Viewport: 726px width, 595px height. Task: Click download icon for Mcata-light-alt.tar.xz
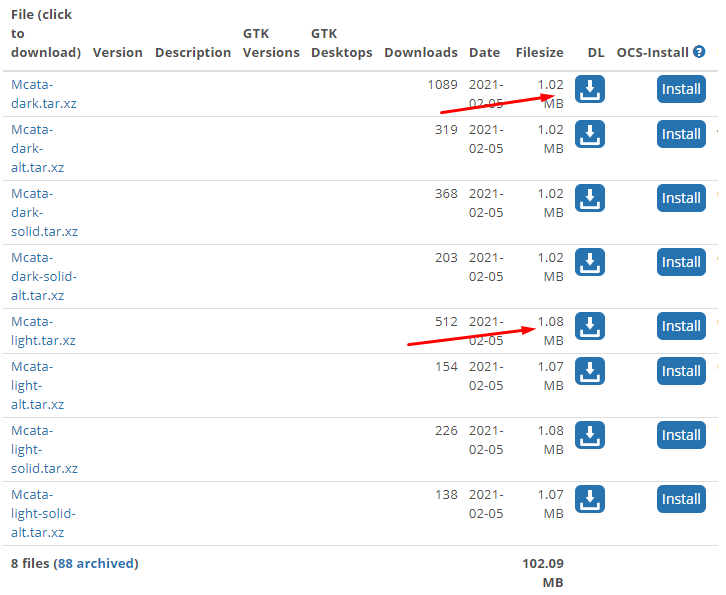[590, 371]
